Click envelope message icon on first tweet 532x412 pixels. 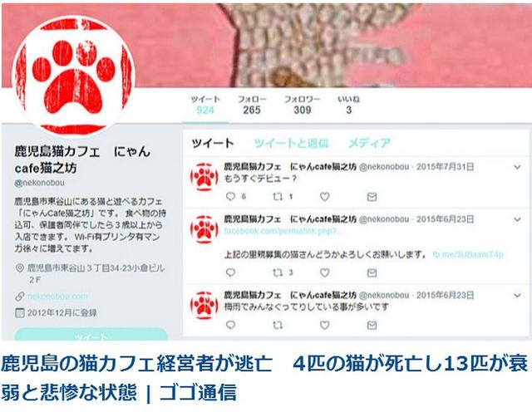tap(372, 197)
